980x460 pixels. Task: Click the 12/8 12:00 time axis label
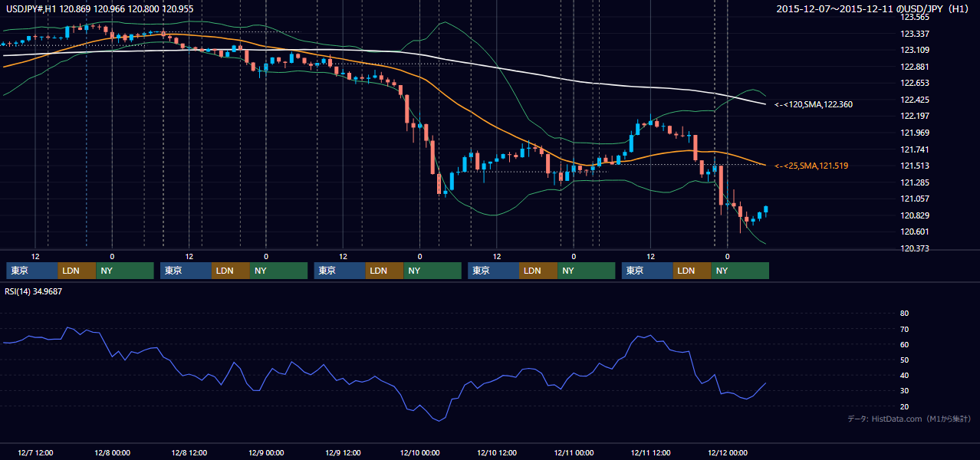click(189, 452)
